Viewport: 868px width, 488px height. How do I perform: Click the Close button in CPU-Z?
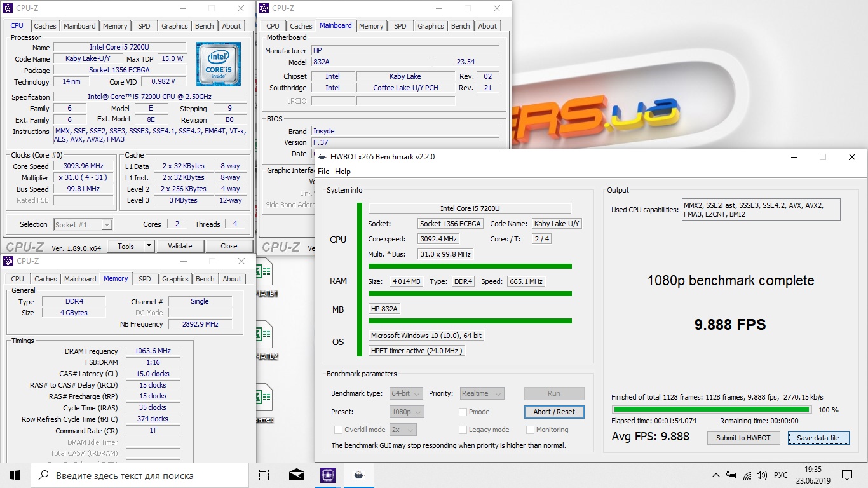click(229, 246)
